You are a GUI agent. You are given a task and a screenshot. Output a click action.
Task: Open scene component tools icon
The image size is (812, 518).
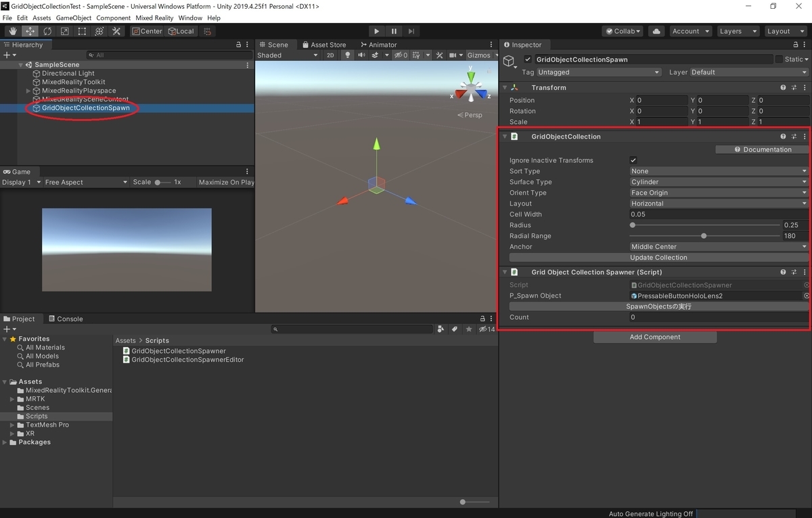439,55
